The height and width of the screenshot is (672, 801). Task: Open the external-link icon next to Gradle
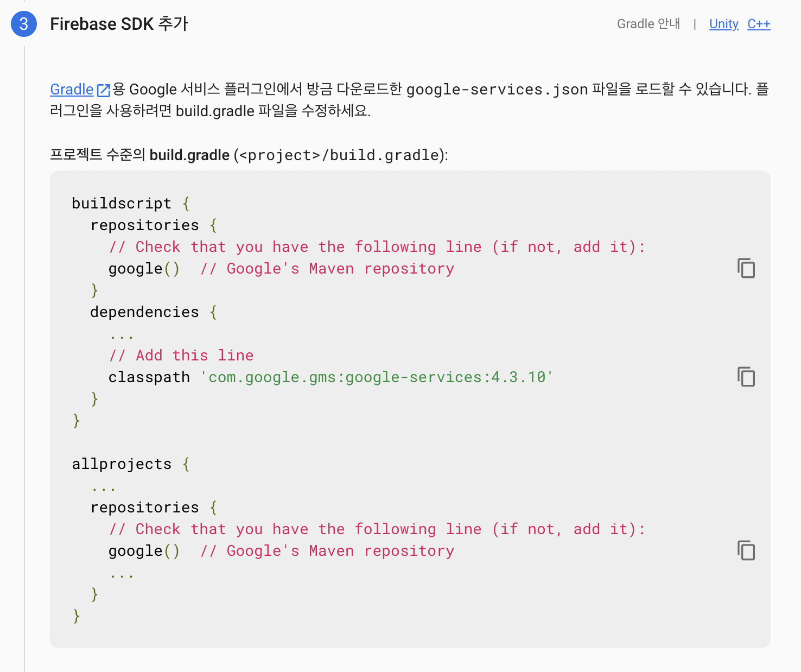(x=103, y=90)
